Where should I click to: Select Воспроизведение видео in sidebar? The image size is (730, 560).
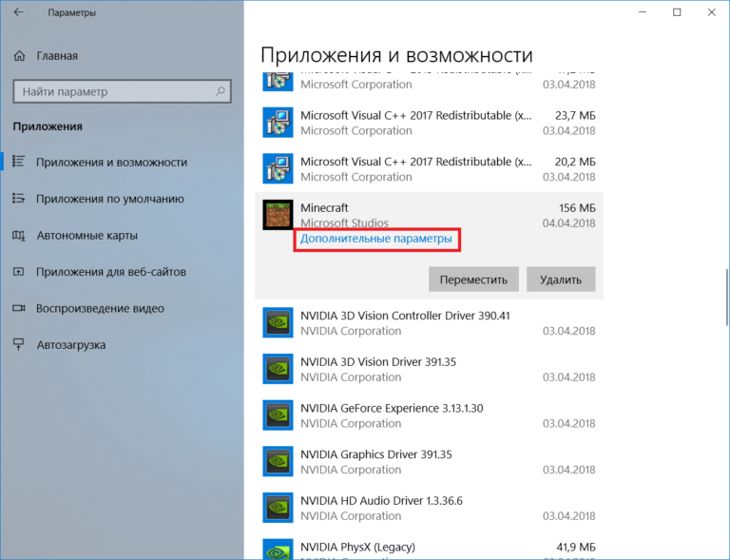[122, 309]
